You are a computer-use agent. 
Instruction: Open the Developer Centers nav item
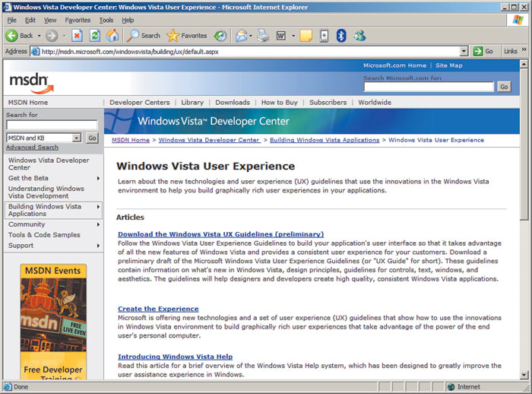pos(139,103)
